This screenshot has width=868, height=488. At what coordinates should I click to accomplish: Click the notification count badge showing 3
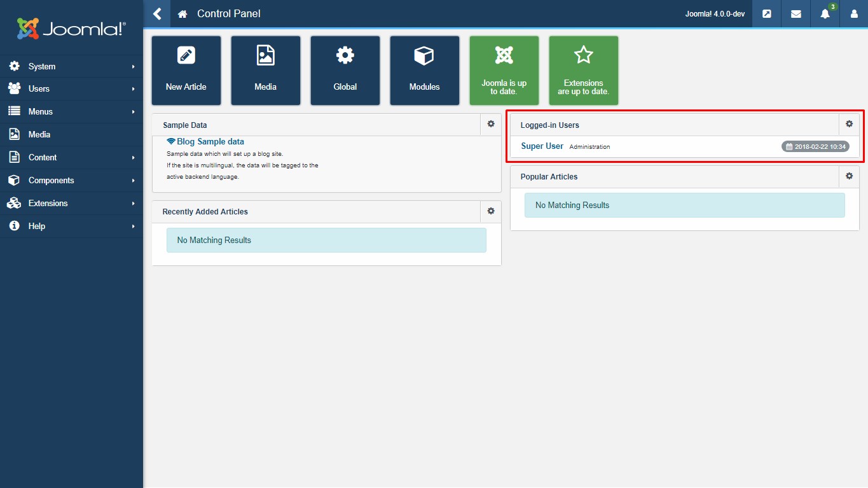832,7
